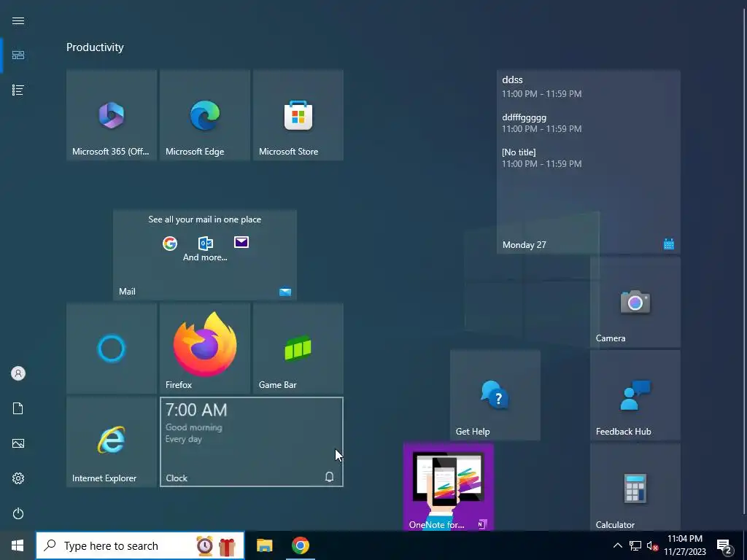Open the Calculator tile
Image resolution: width=747 pixels, height=560 pixels.
point(635,487)
